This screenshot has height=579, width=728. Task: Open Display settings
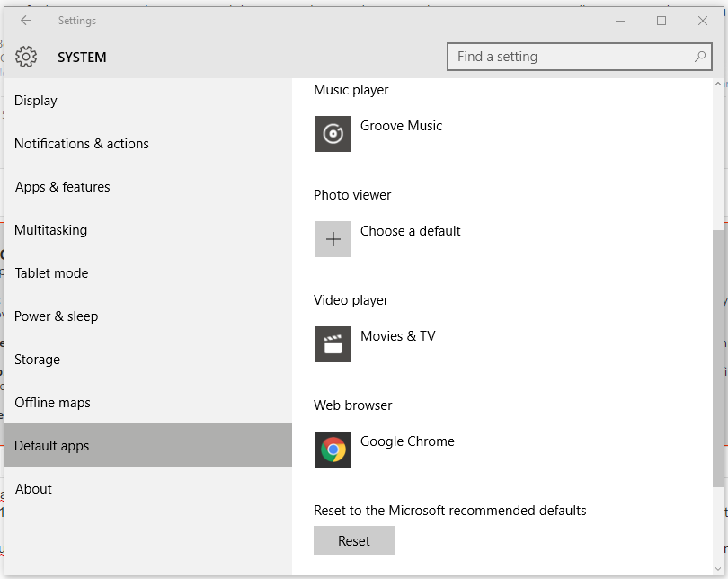[x=148, y=101]
